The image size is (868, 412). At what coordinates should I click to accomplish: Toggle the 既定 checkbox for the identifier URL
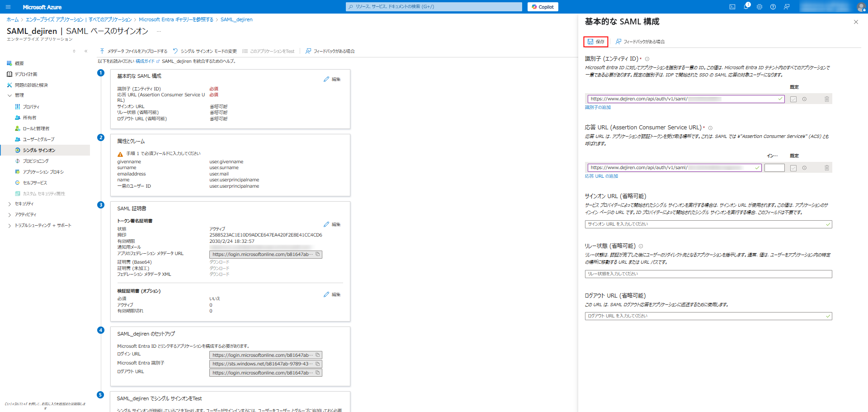793,99
